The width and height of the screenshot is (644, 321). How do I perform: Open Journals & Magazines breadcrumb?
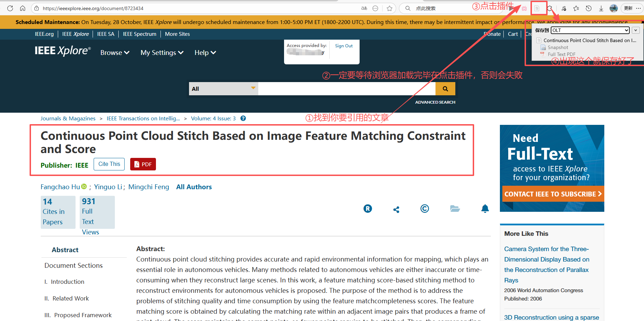click(68, 119)
